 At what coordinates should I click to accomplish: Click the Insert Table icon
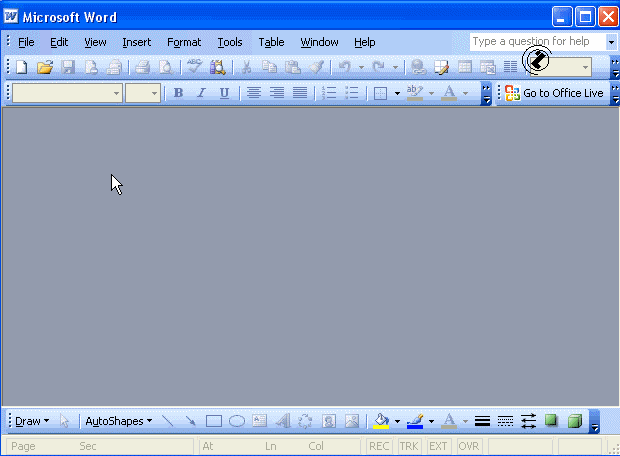point(465,67)
